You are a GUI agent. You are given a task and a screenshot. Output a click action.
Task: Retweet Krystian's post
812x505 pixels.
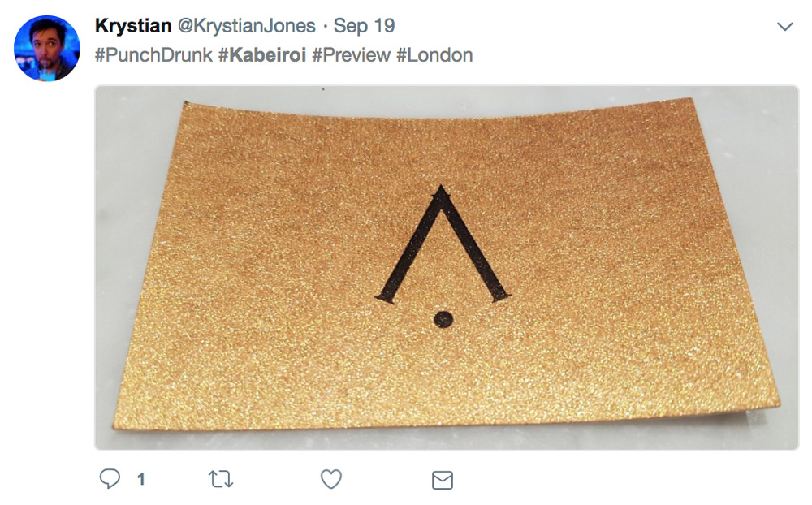pos(221,479)
